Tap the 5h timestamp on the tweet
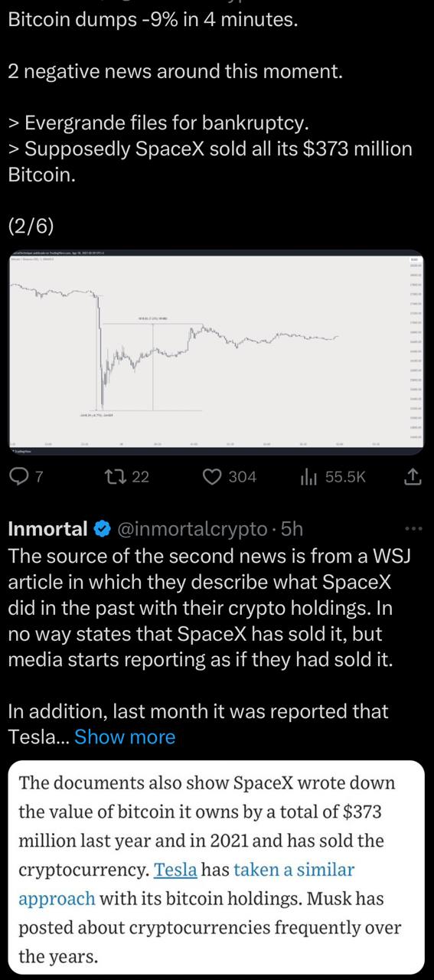 coord(292,529)
